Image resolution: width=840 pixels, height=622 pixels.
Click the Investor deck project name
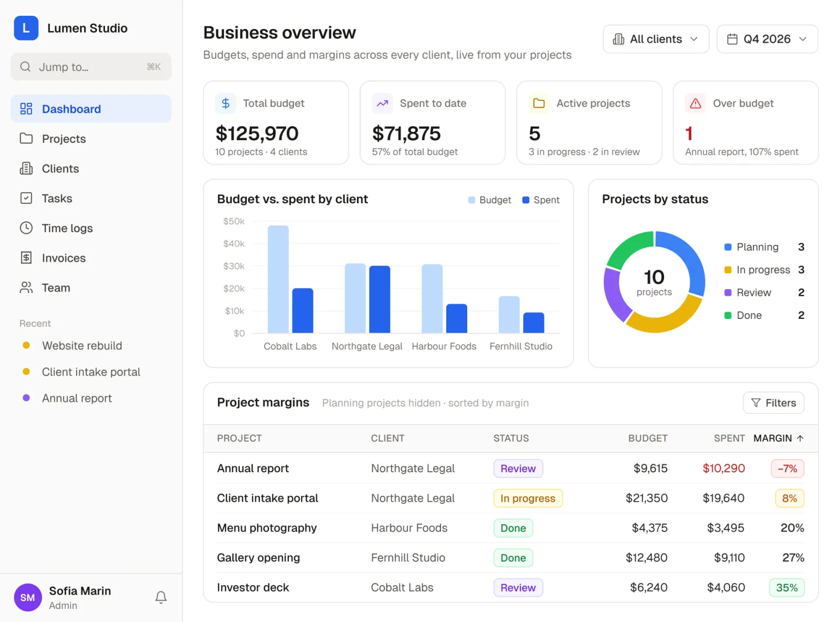[x=253, y=587]
